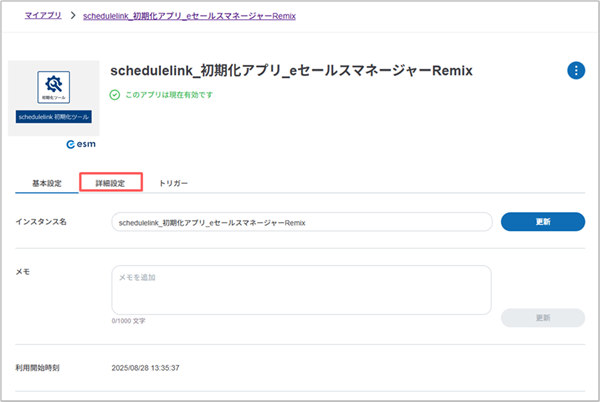Click the esm logo under the thumbnail

point(80,144)
